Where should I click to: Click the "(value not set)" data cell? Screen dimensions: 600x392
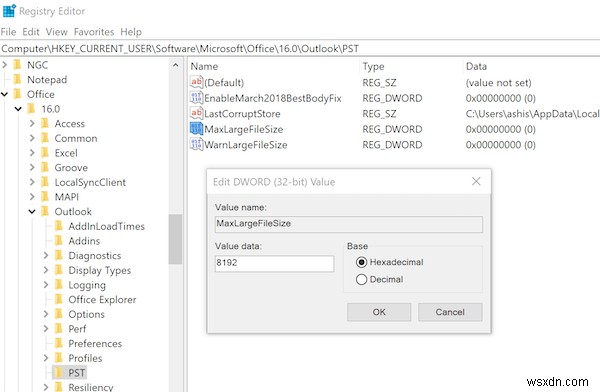tap(498, 83)
